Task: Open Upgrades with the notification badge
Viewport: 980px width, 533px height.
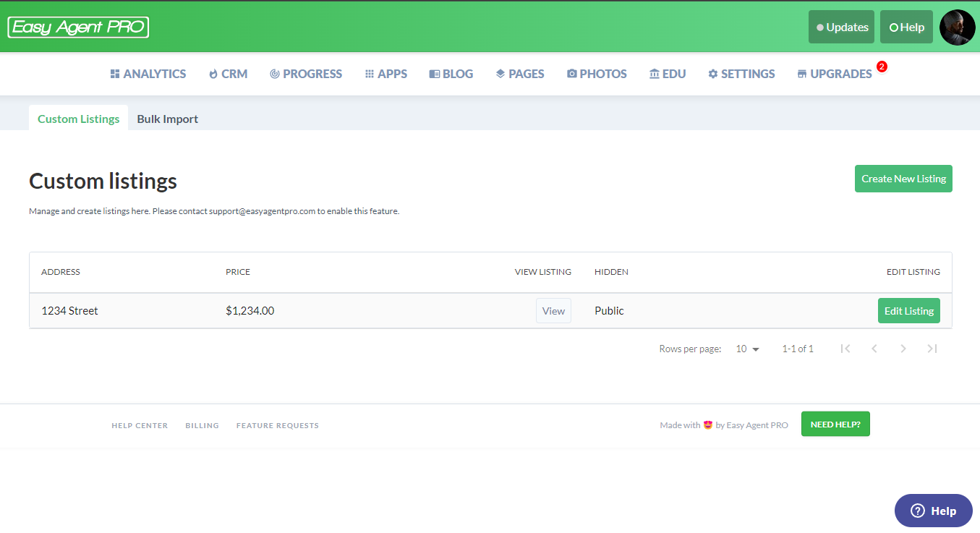Action: coord(835,74)
